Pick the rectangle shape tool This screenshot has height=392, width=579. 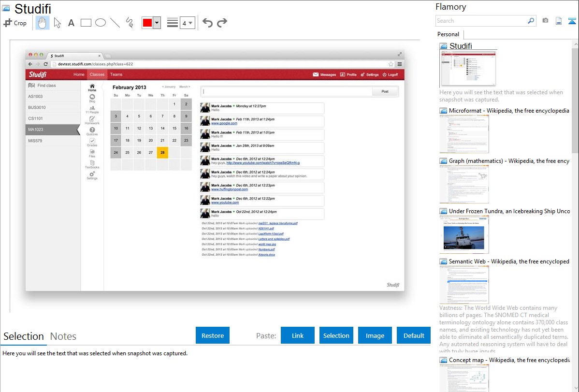pos(86,23)
